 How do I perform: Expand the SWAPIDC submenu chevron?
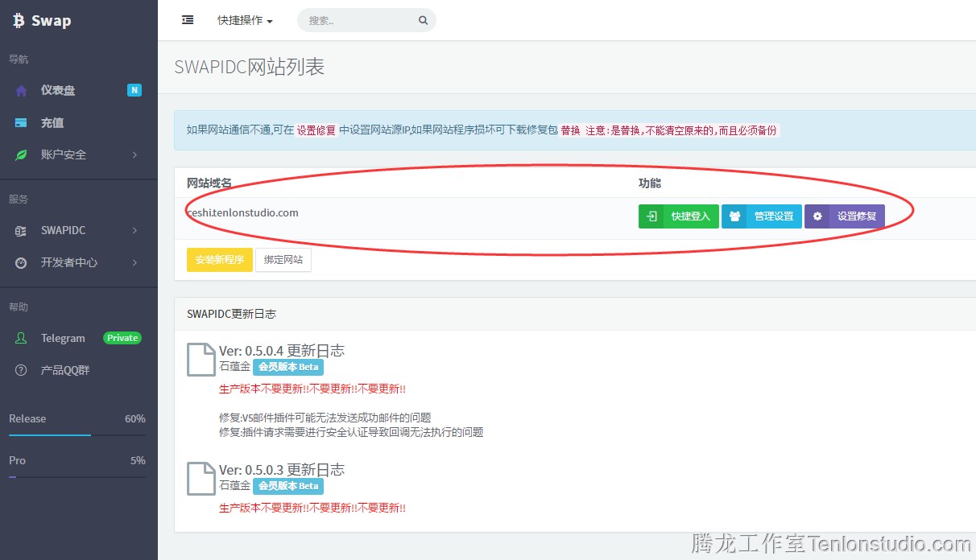[x=134, y=231]
